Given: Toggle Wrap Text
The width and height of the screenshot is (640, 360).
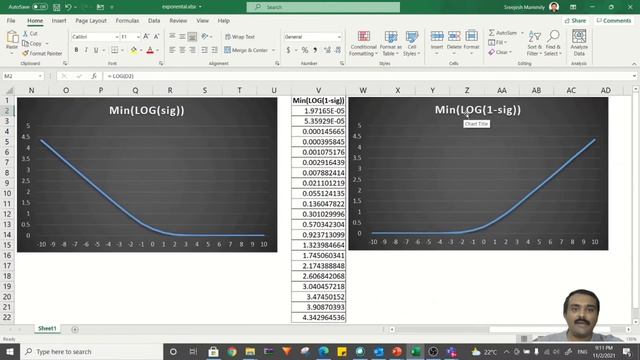Looking at the screenshot, I should point(240,37).
